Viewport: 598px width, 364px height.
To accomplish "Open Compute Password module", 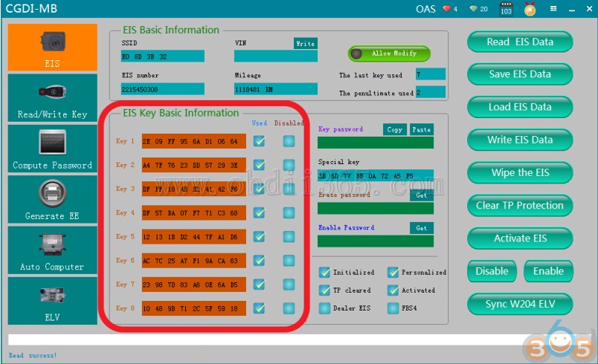I will pyautogui.click(x=53, y=149).
